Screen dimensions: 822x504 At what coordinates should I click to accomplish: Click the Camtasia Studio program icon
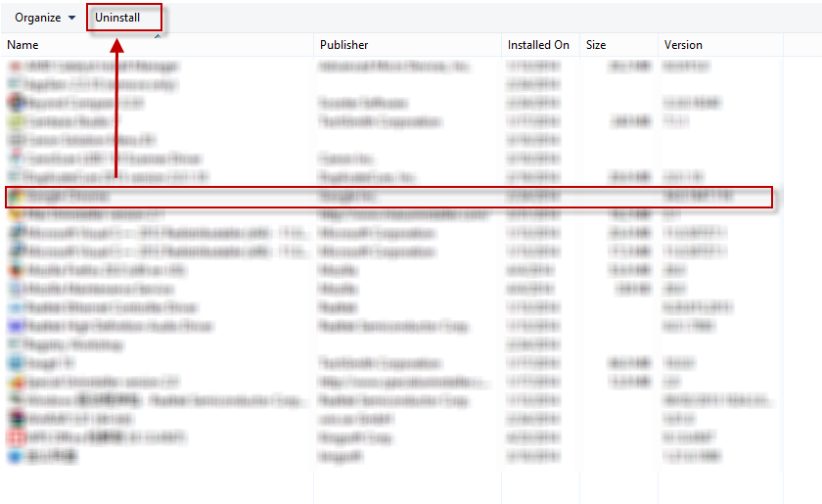tap(16, 122)
